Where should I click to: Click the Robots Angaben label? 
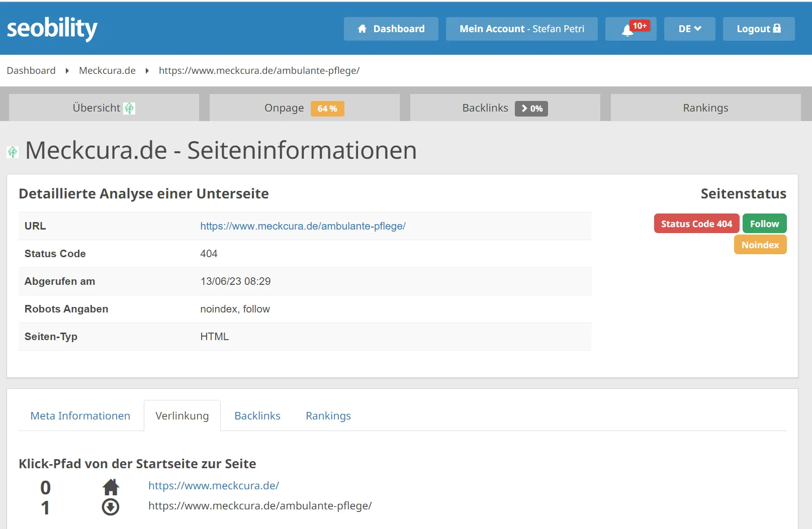pos(66,309)
